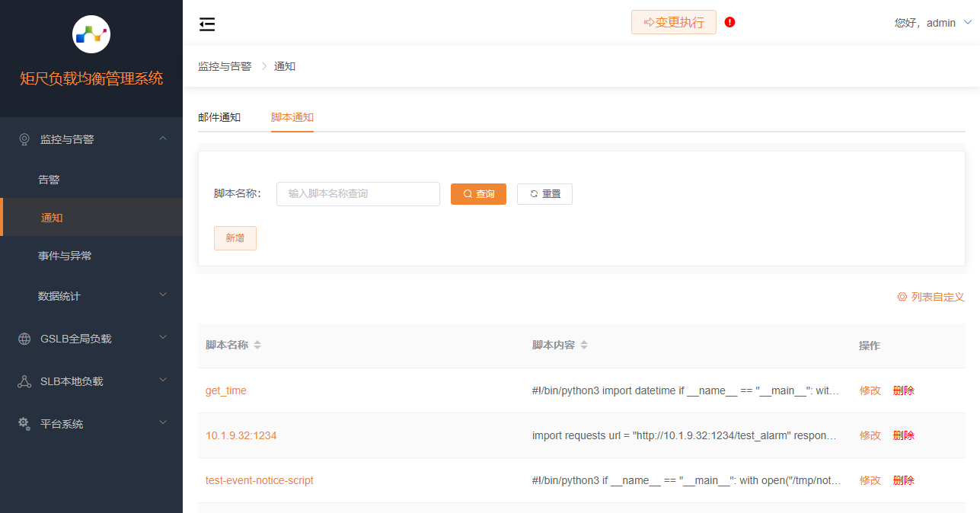
Task: Click the system logo in the sidebar
Action: [x=91, y=34]
